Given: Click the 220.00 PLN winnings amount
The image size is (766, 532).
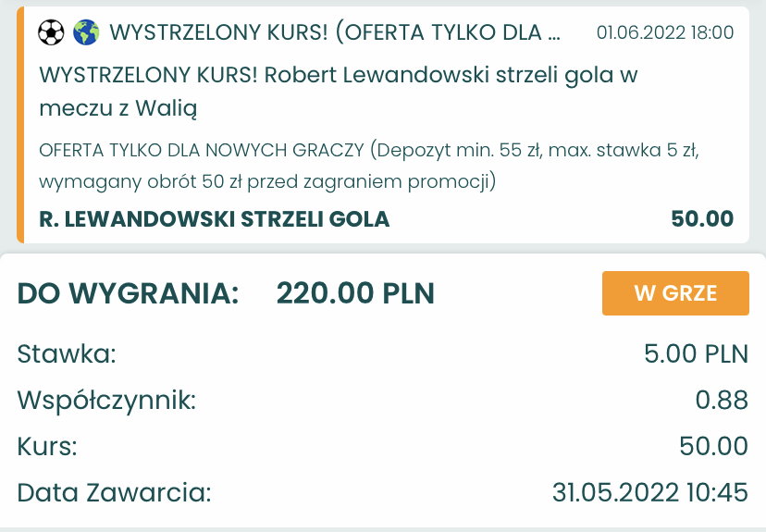Looking at the screenshot, I should click(355, 293).
